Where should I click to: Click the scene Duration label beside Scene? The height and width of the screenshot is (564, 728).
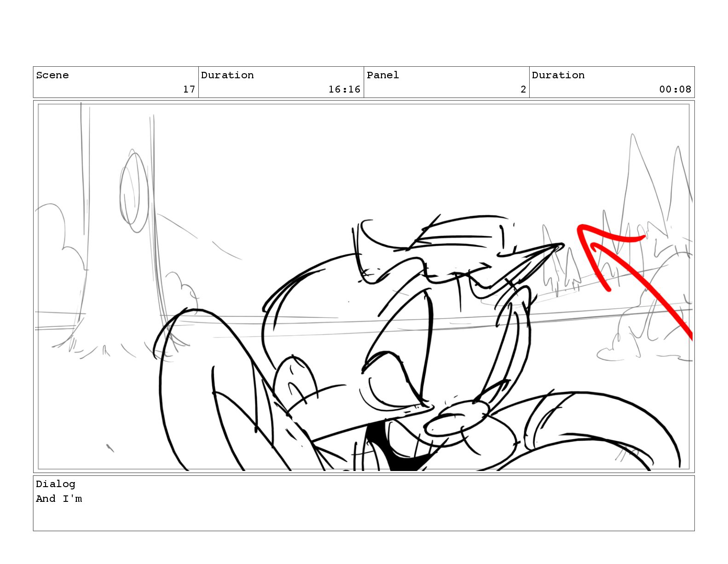point(227,75)
